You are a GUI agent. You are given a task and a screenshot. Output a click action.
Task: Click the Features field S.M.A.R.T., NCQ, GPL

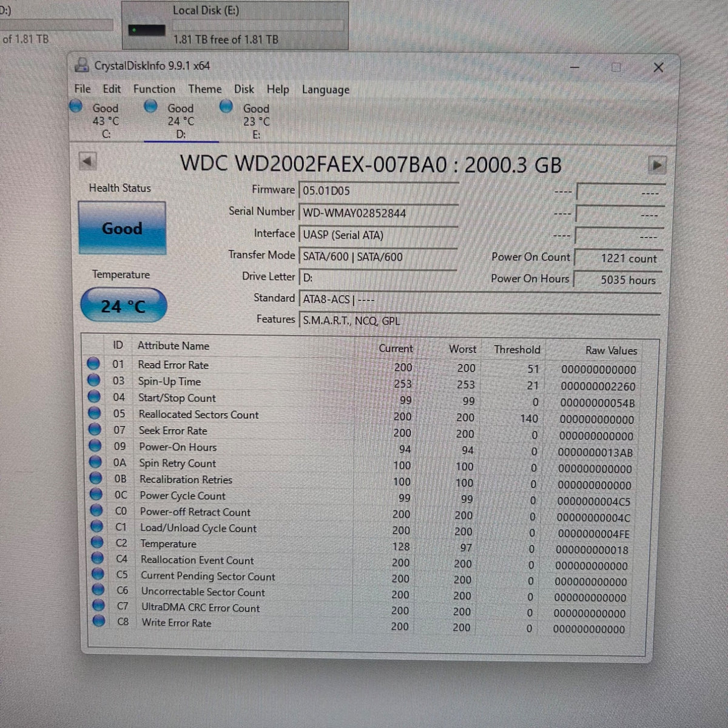click(x=479, y=320)
